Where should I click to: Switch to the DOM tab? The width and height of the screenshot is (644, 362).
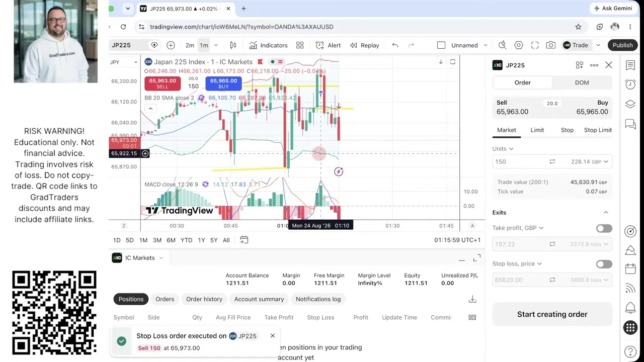pos(582,82)
